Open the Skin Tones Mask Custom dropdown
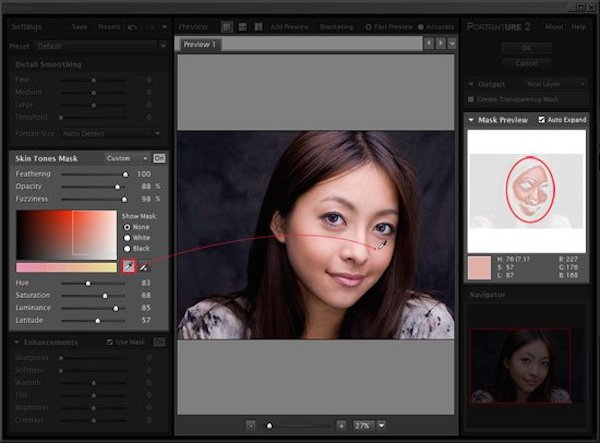The height and width of the screenshot is (443, 600). pos(127,158)
